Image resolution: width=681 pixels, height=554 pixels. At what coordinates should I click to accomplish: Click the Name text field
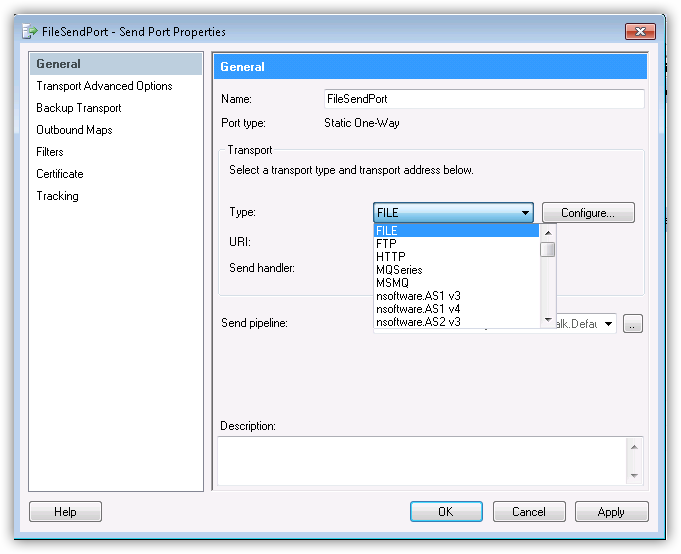[x=483, y=99]
